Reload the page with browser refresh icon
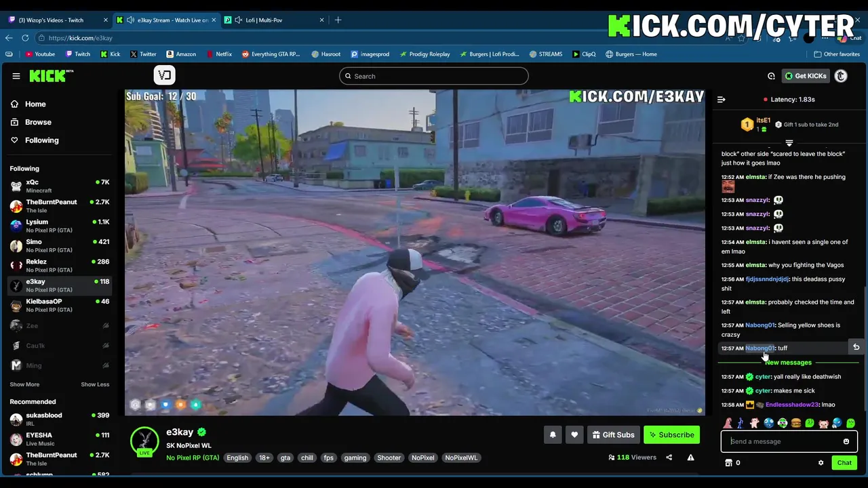This screenshot has height=488, width=868. 26,38
